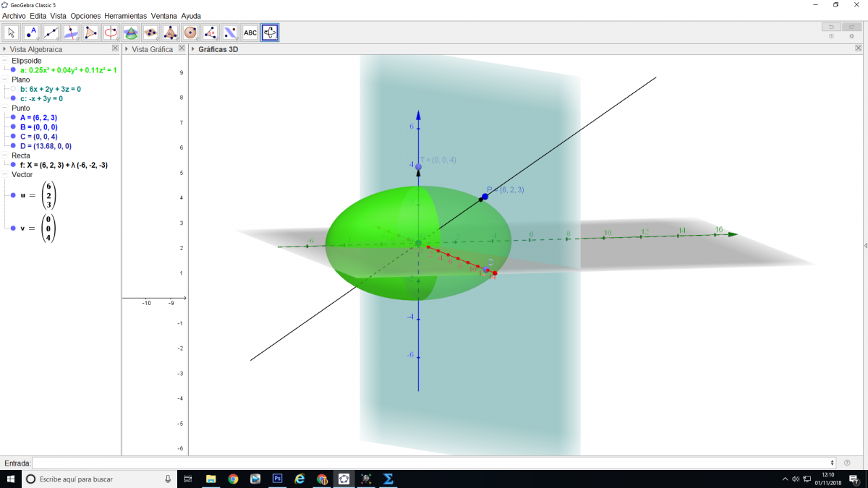The image size is (868, 488).
Task: Close the Vista Gráfica panel
Action: point(182,49)
